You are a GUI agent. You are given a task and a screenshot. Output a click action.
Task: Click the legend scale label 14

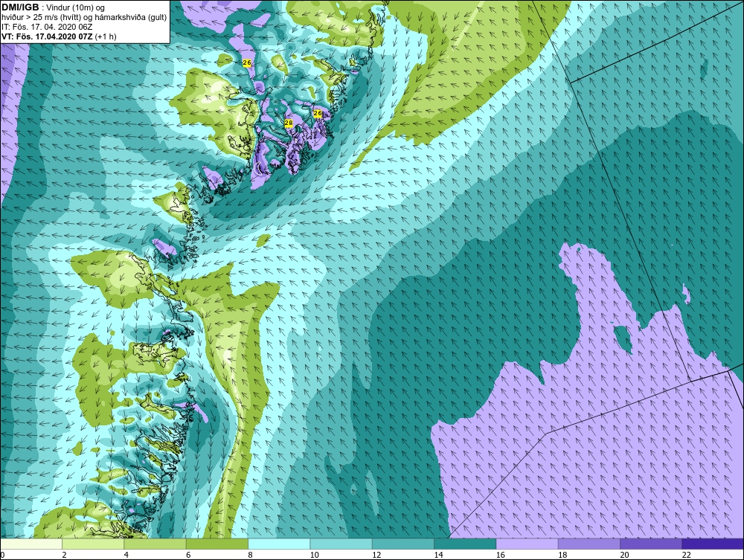click(438, 555)
